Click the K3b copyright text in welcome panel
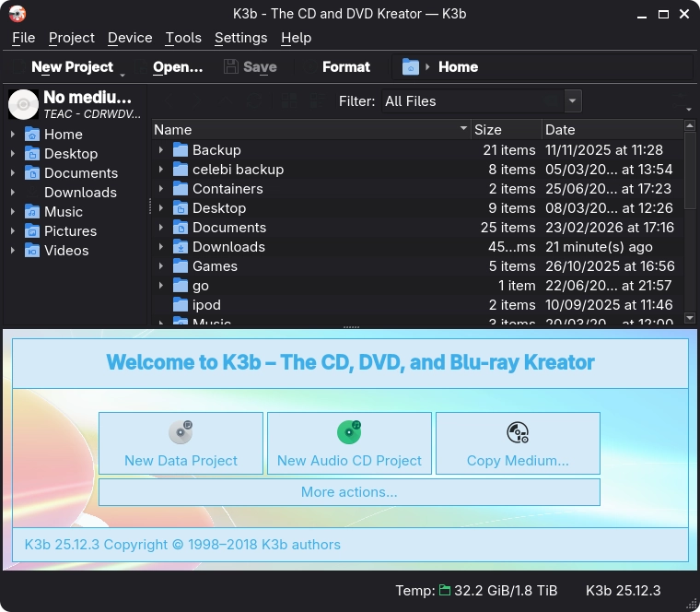The width and height of the screenshot is (700, 612). pyautogui.click(x=182, y=545)
